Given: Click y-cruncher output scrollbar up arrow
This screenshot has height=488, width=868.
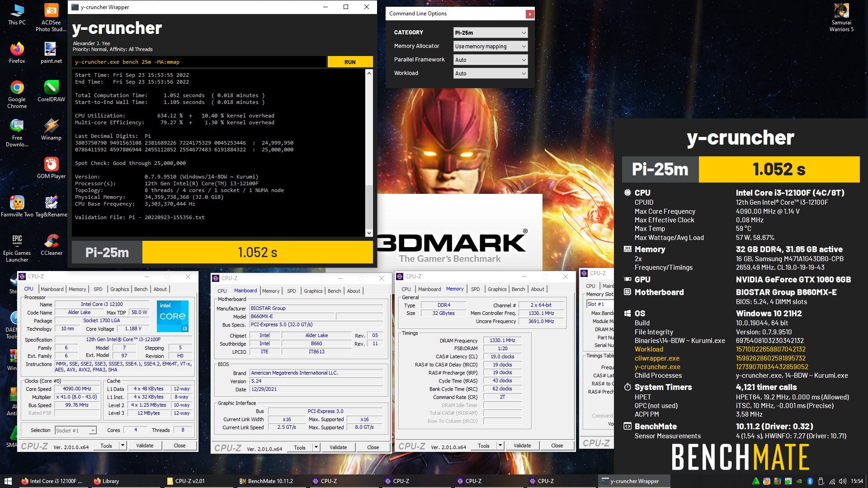Looking at the screenshot, I should click(369, 73).
